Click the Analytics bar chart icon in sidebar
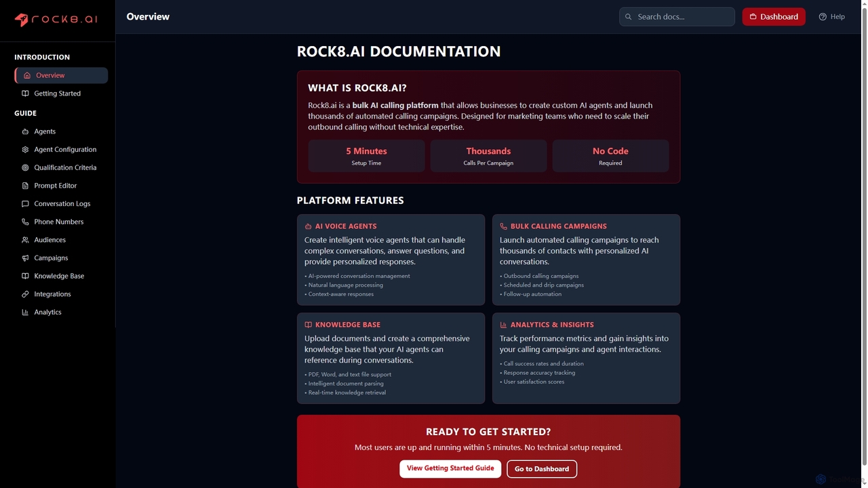Image resolution: width=868 pixels, height=488 pixels. [25, 312]
